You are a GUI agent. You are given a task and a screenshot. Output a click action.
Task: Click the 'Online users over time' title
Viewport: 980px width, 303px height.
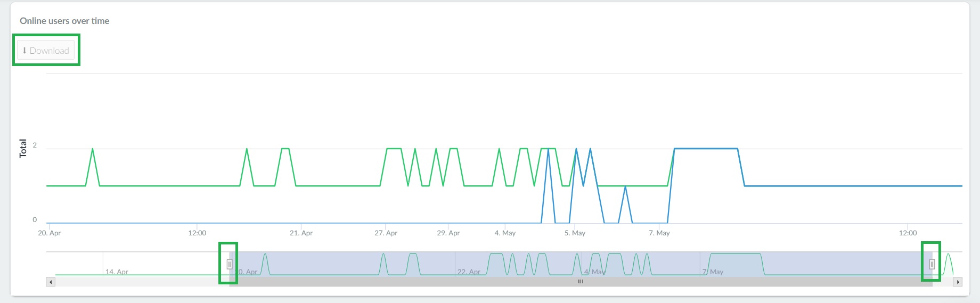click(x=64, y=21)
